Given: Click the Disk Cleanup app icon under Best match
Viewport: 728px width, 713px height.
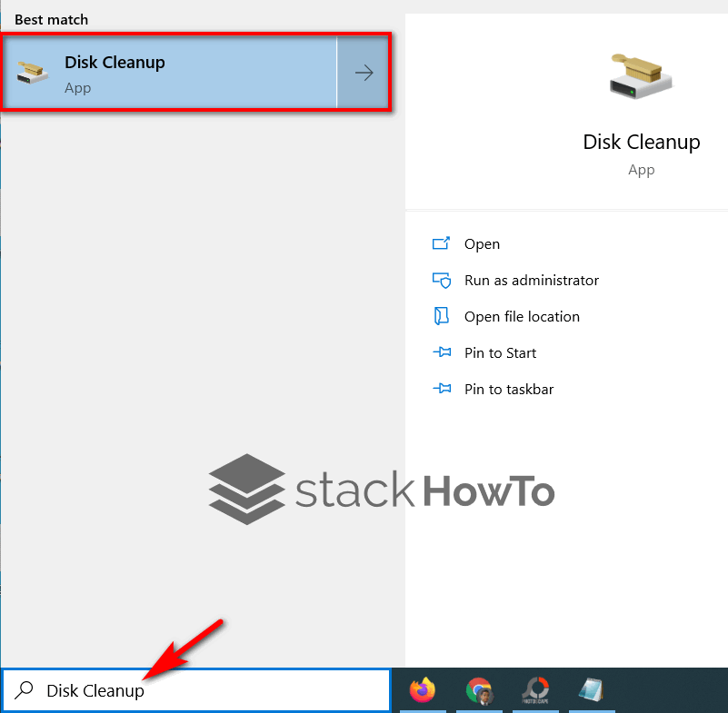Looking at the screenshot, I should [30, 73].
